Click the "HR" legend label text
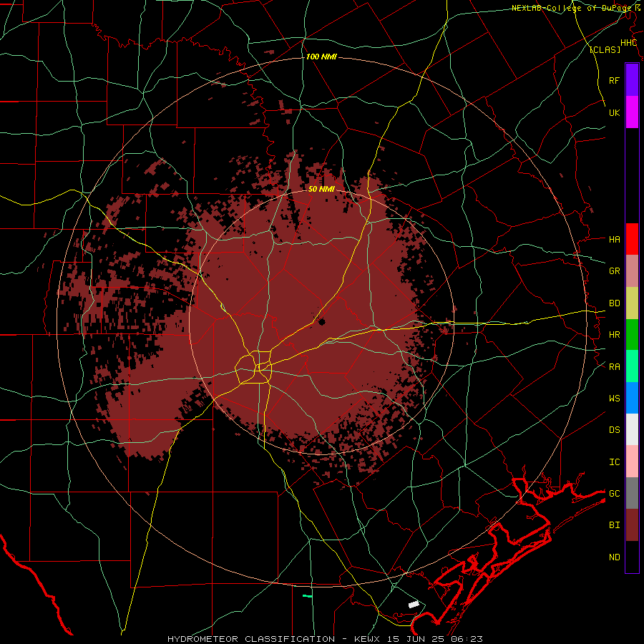 tap(614, 335)
